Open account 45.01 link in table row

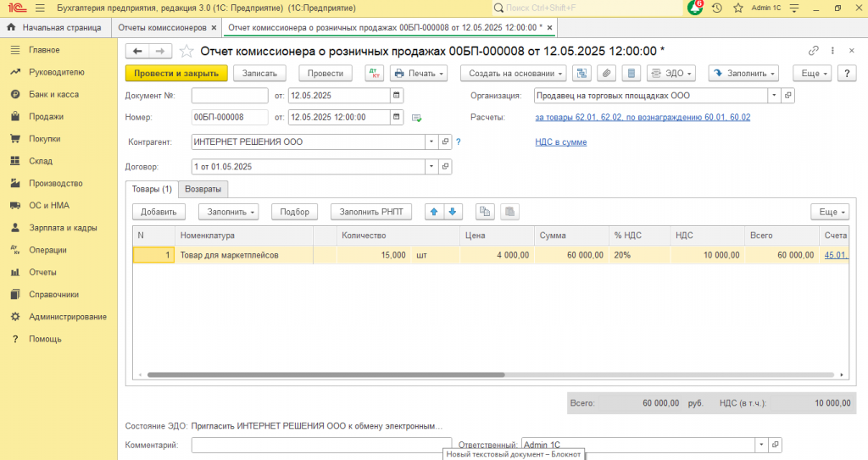pos(836,255)
